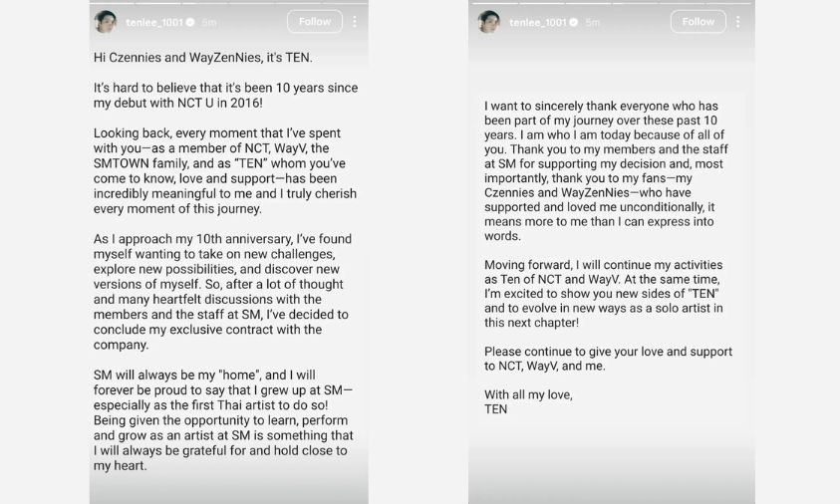The height and width of the screenshot is (504, 840).
Task: Click the 5m timestamp on the right story
Action: [593, 22]
